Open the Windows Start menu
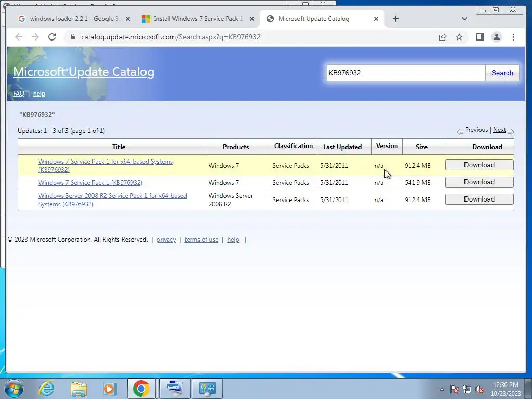 (14, 389)
